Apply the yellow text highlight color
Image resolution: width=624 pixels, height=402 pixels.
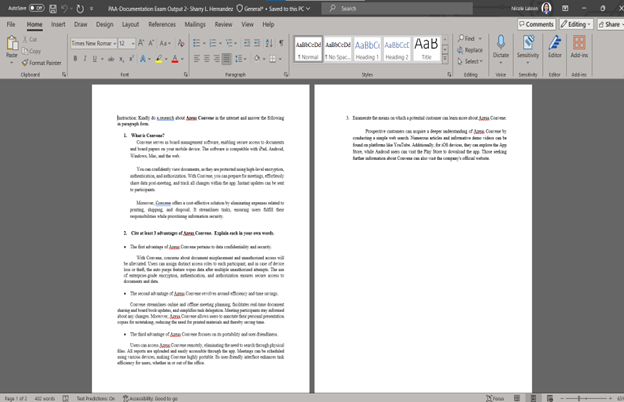point(159,59)
